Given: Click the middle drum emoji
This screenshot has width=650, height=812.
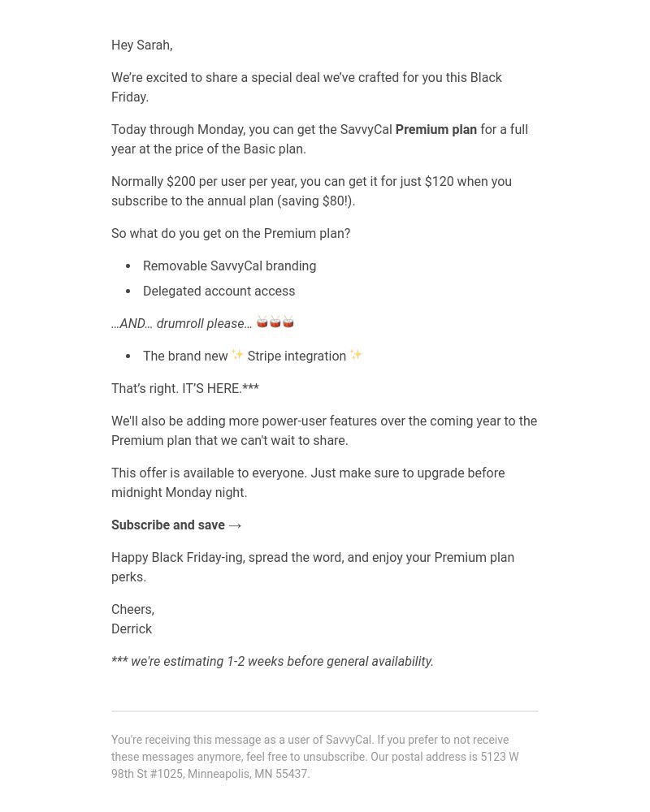Looking at the screenshot, I should (x=275, y=322).
